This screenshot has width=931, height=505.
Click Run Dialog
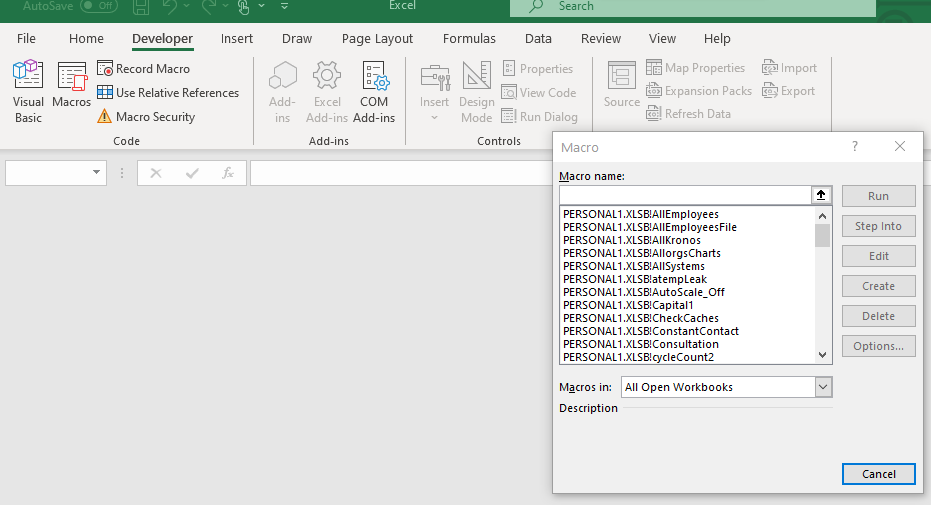pyautogui.click(x=540, y=117)
